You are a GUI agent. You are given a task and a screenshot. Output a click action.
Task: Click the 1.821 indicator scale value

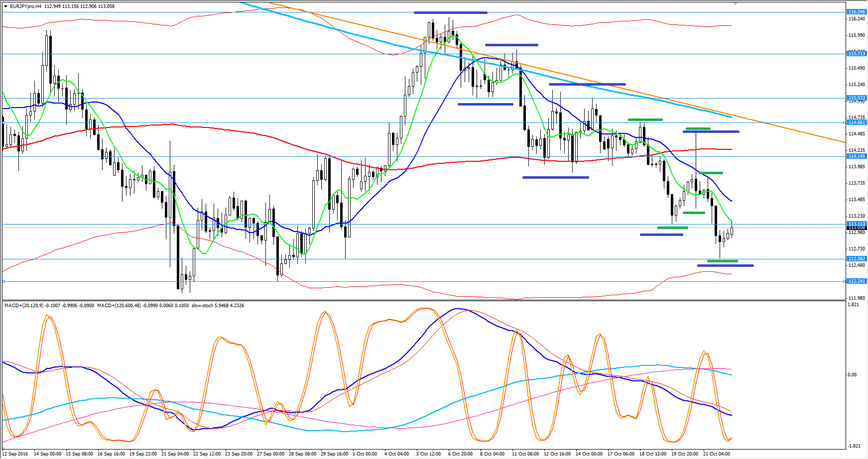point(853,305)
